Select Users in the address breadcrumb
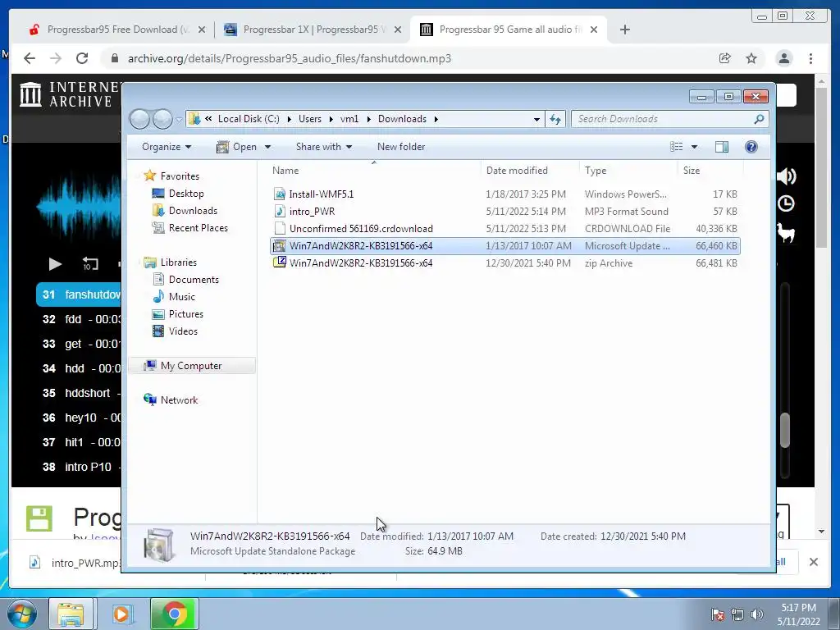The width and height of the screenshot is (840, 630). click(x=310, y=119)
